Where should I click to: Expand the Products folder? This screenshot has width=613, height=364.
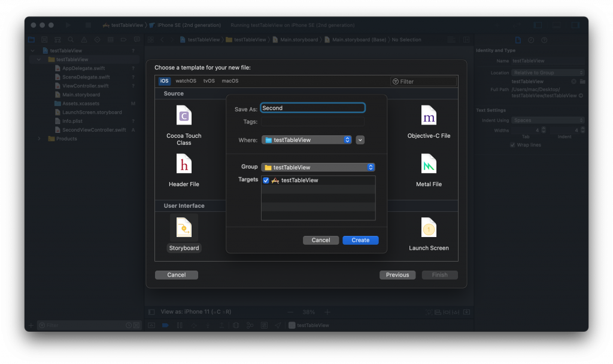tap(39, 139)
